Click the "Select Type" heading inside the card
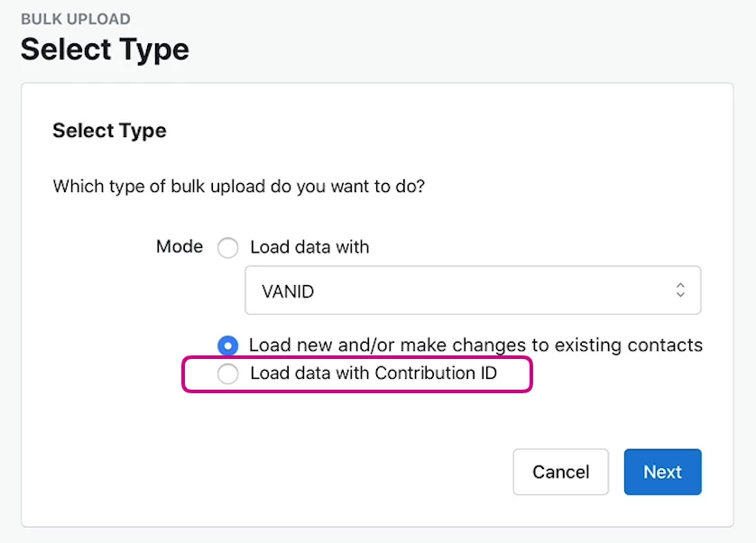The width and height of the screenshot is (756, 543). (x=109, y=130)
